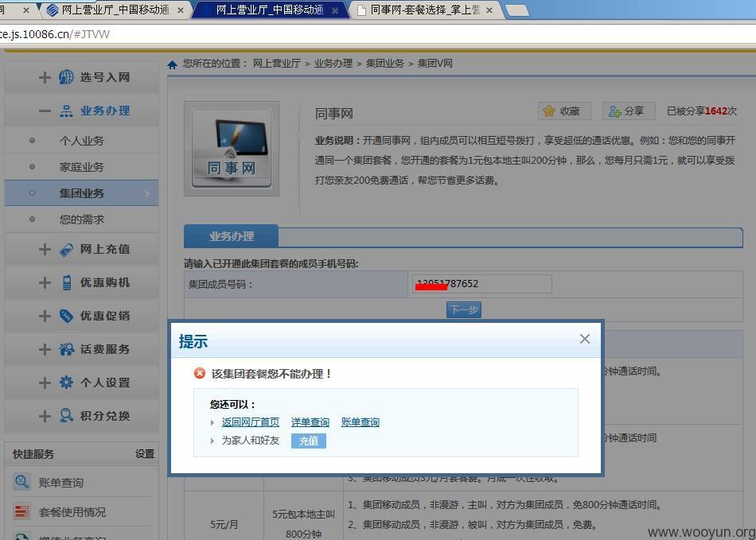Click the 套餐使用情况 list icon
This screenshot has height=540, width=756.
pyautogui.click(x=21, y=511)
